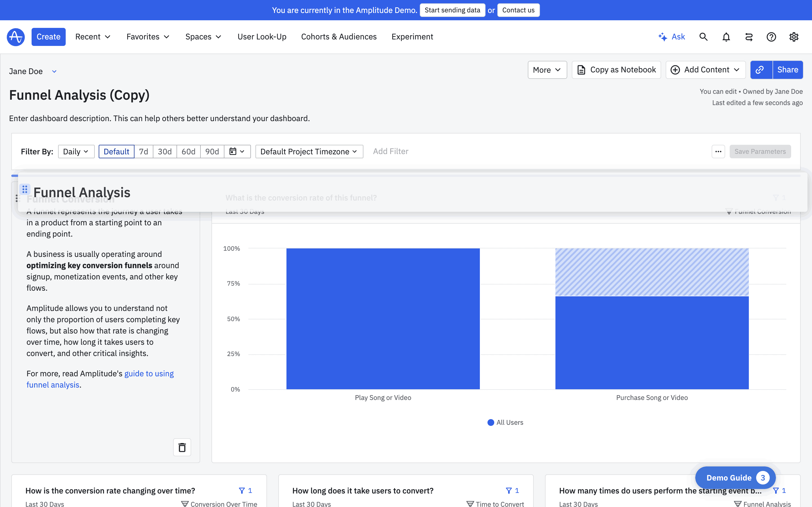Select the 90d date range
This screenshot has width=812, height=507.
click(x=212, y=152)
